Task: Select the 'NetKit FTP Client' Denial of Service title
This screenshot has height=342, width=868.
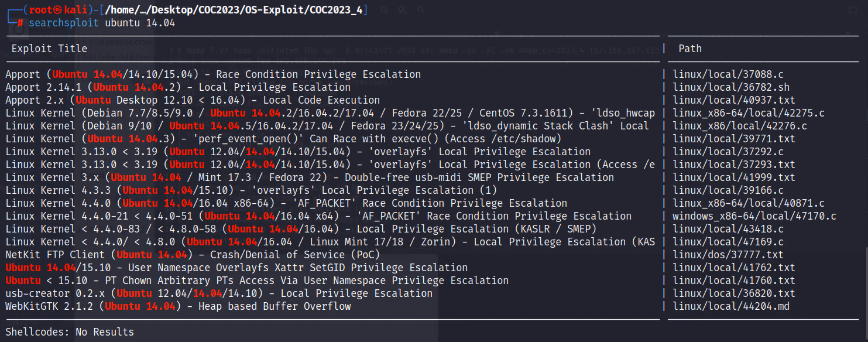Action: coord(193,255)
